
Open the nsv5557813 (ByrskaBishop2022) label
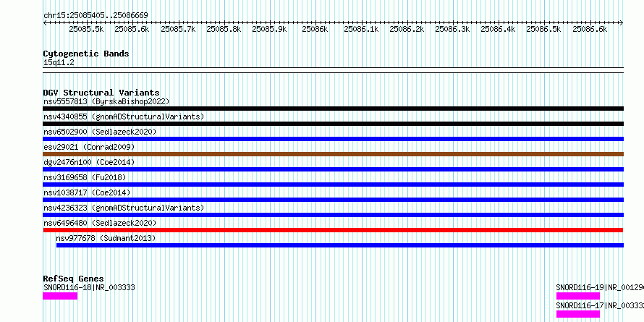tap(106, 101)
